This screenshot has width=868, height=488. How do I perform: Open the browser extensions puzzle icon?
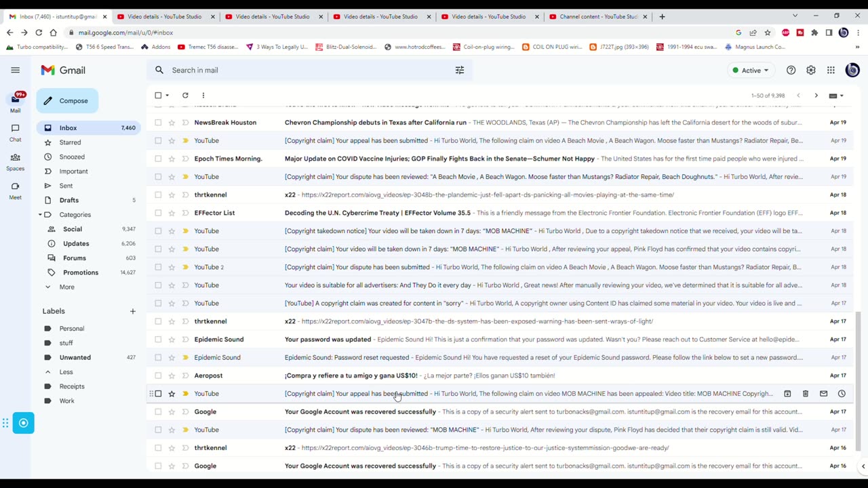tap(814, 33)
